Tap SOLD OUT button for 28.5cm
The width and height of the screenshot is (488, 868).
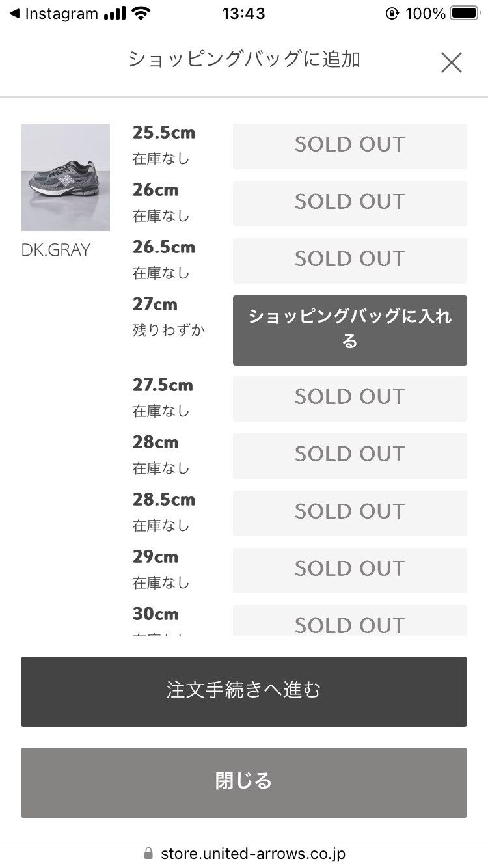click(x=349, y=513)
